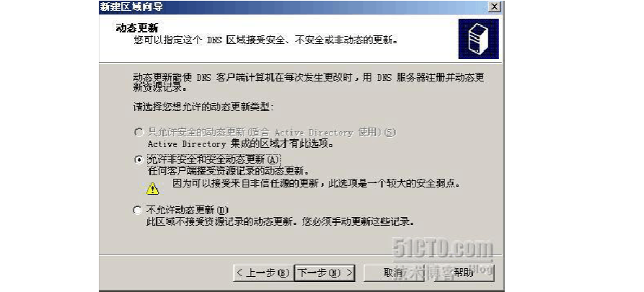This screenshot has width=644, height=292.
Task: Click the Active Directory 集成的区域才有此选项 note
Action: point(241,144)
